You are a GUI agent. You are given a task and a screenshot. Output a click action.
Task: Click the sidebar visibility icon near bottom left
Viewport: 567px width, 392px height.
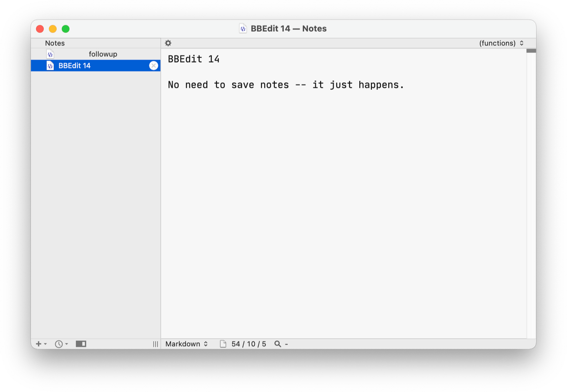[x=80, y=344]
